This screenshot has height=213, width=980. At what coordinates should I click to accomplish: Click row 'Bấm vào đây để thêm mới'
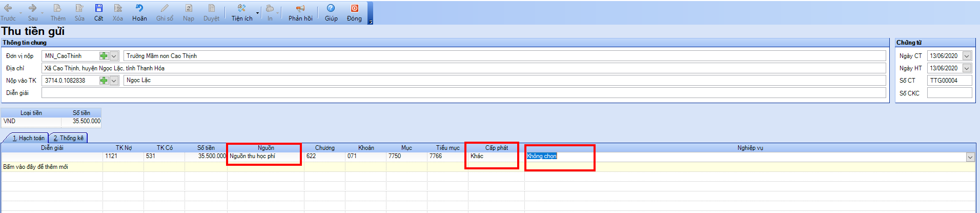[36, 167]
